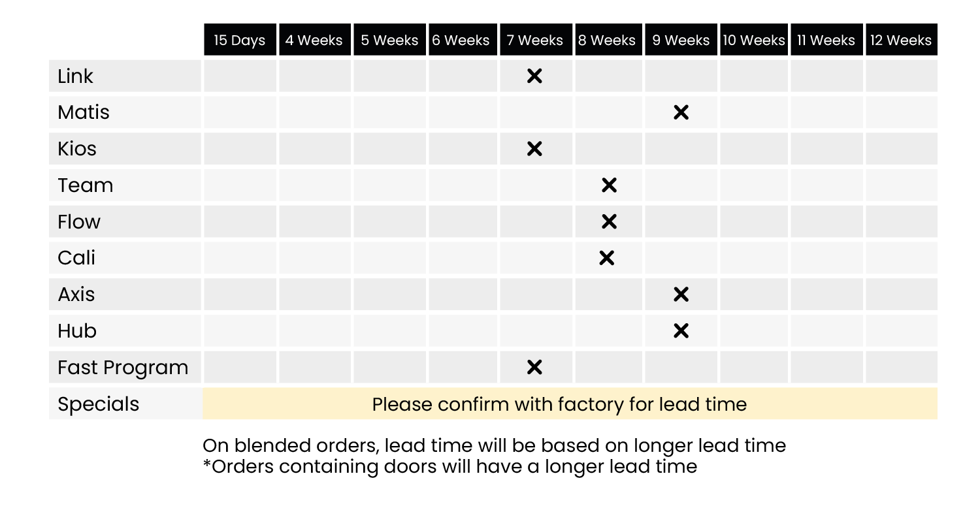This screenshot has height=508, width=980.
Task: Click the Specials row label
Action: (99, 404)
